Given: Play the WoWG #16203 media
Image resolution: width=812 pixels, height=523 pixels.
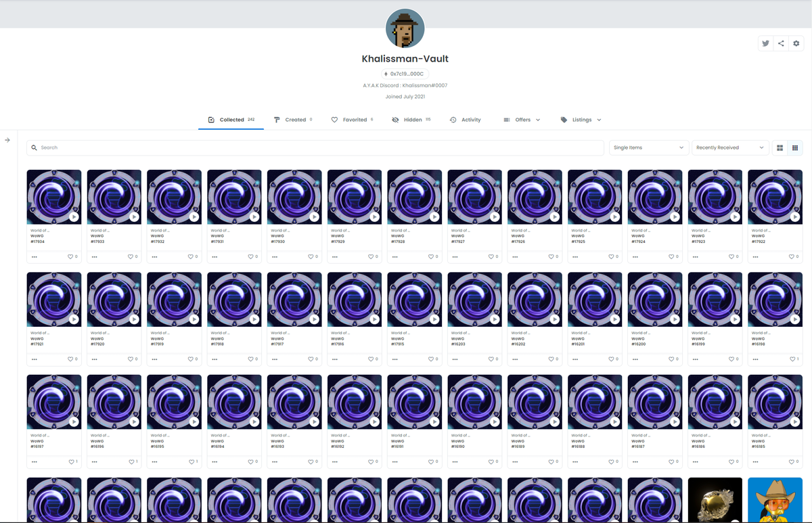Looking at the screenshot, I should (494, 319).
